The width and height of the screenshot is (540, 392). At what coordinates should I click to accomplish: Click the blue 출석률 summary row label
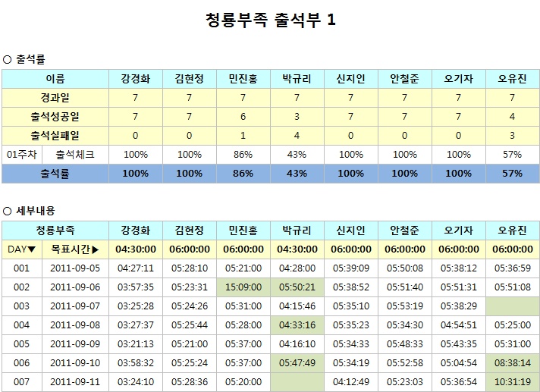click(55, 174)
